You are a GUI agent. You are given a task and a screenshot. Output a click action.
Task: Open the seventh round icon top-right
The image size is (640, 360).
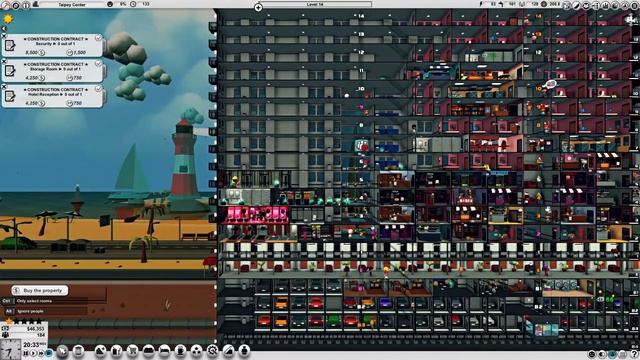coord(625,5)
